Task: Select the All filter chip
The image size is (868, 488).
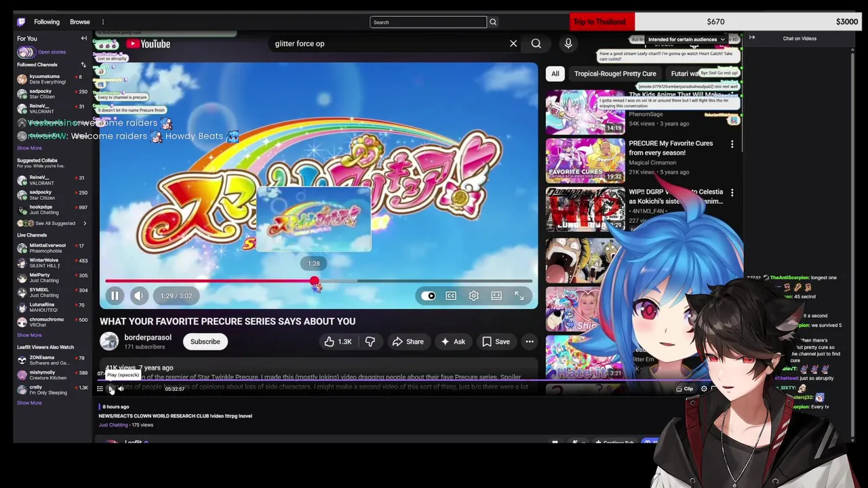Action: (555, 73)
